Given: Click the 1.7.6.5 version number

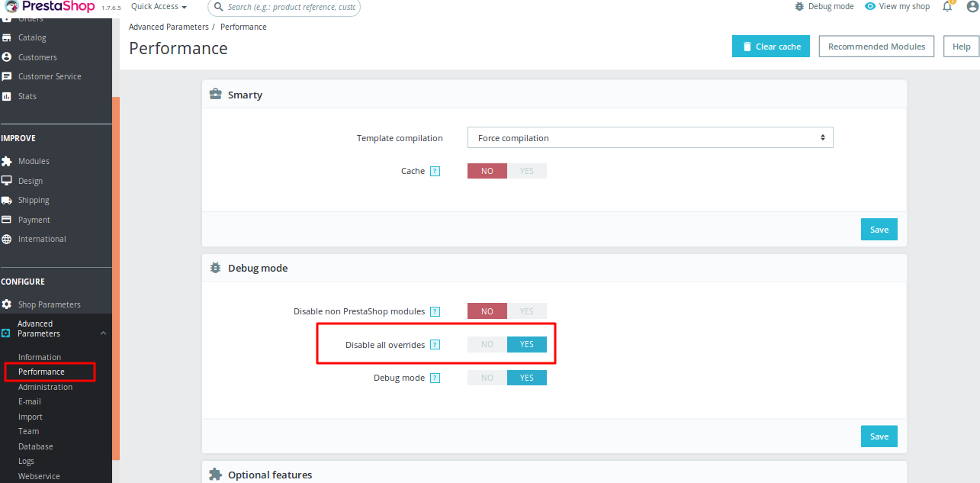Looking at the screenshot, I should (x=111, y=8).
